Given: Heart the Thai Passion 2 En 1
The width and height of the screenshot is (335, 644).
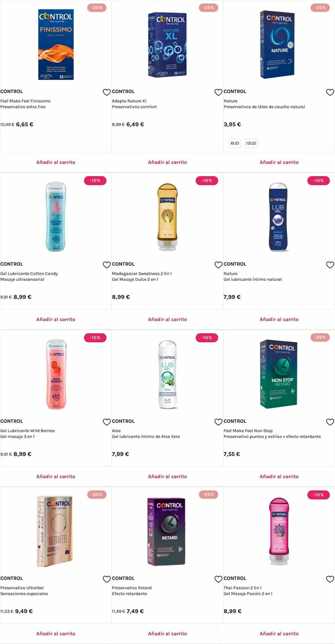Looking at the screenshot, I should click(x=330, y=579).
